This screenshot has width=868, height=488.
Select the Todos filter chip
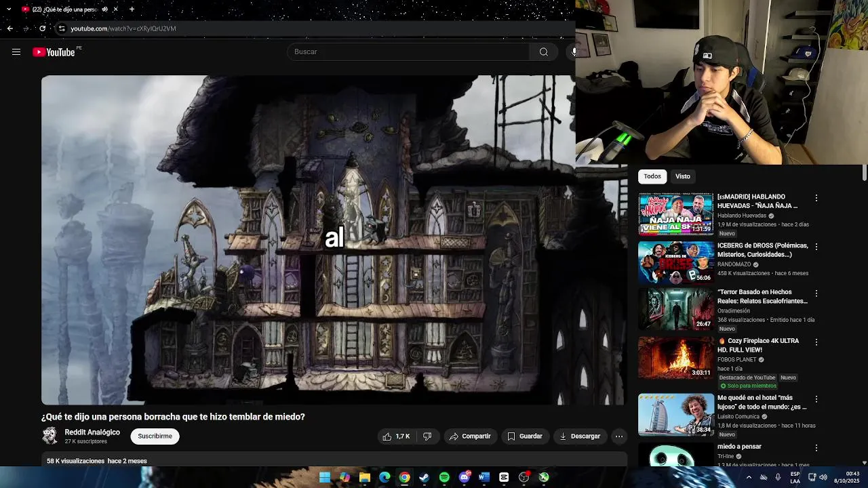(x=652, y=176)
